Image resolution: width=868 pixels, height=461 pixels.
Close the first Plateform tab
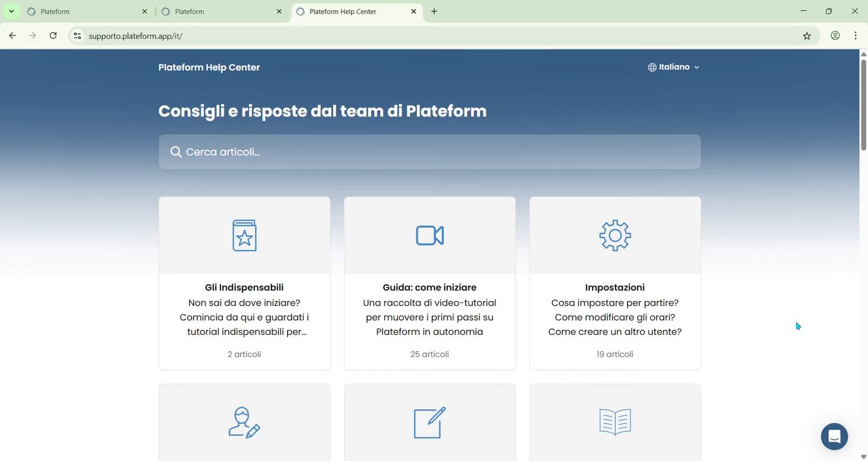[145, 12]
